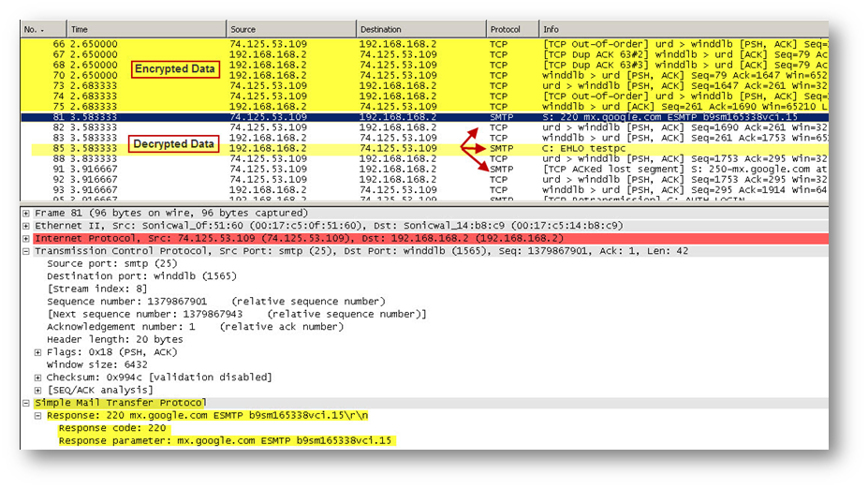
Task: Expand the Flags: 0x18 (PSH, ACK) node
Action: tap(37, 351)
